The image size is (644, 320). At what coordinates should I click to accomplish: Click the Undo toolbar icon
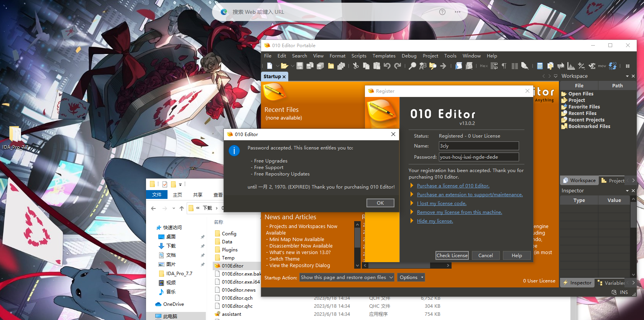click(387, 66)
